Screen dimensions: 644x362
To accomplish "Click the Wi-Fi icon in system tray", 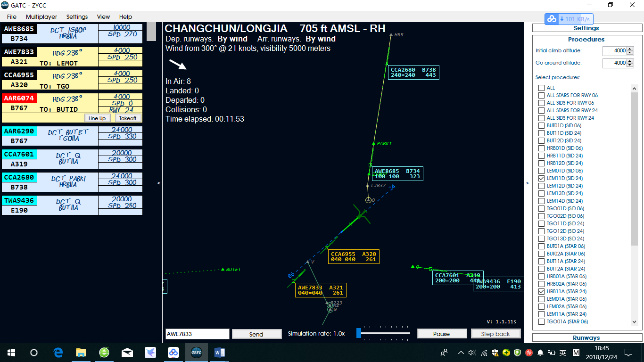I will [484, 352].
